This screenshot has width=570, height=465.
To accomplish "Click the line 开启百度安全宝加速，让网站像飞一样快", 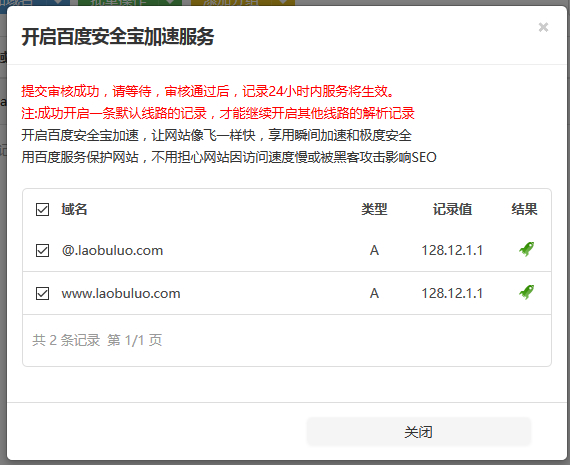I will pos(217,135).
